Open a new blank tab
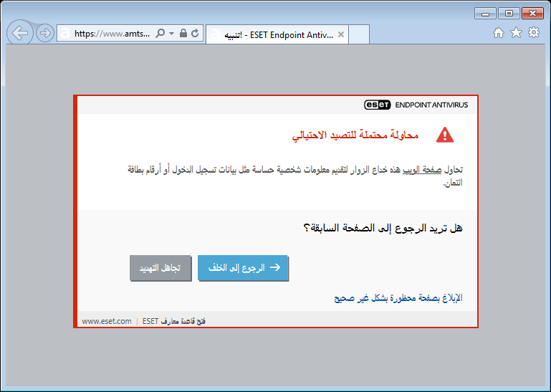551x392 pixels. click(x=359, y=34)
